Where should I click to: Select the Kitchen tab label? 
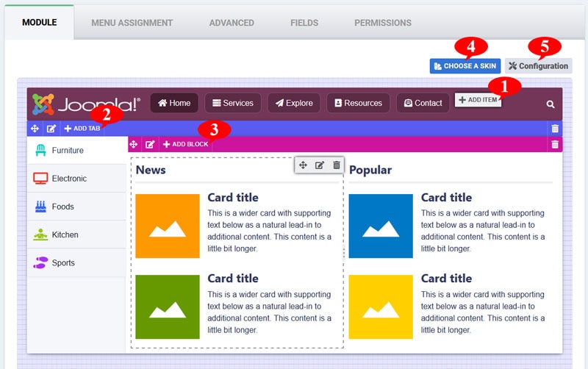point(65,234)
